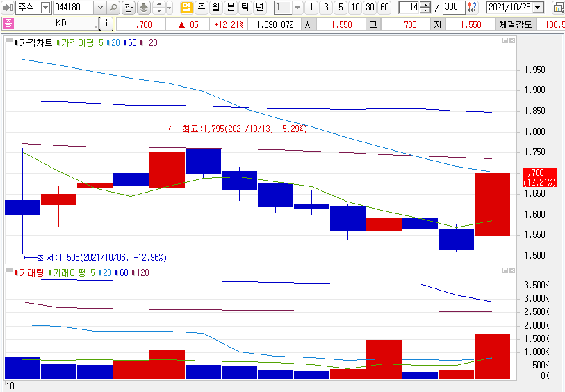565x392 pixels.
Task: Click the tallest red volume bar at right
Action: click(492, 357)
